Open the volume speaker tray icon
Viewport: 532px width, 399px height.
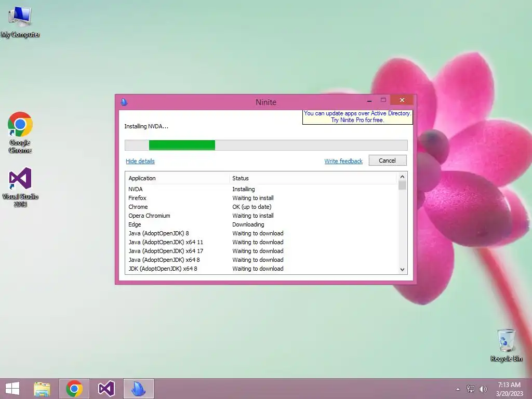[483, 389]
